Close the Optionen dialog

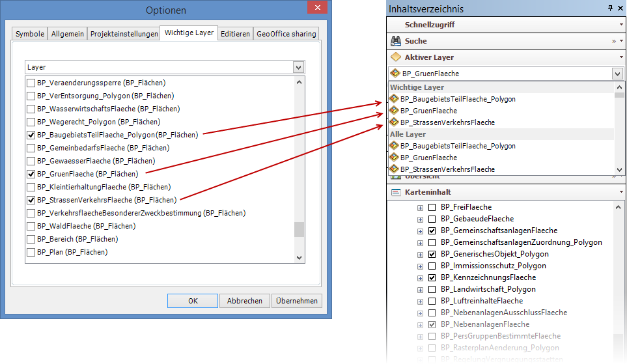point(318,8)
